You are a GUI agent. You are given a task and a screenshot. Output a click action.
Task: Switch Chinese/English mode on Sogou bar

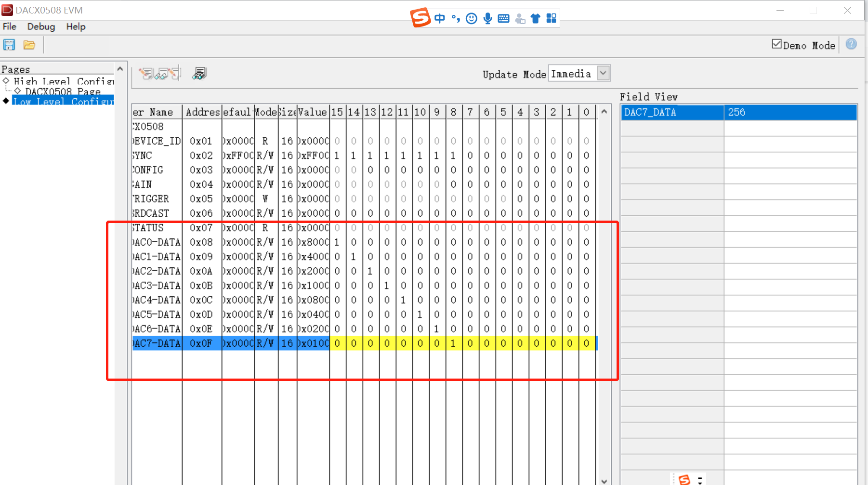pos(440,18)
